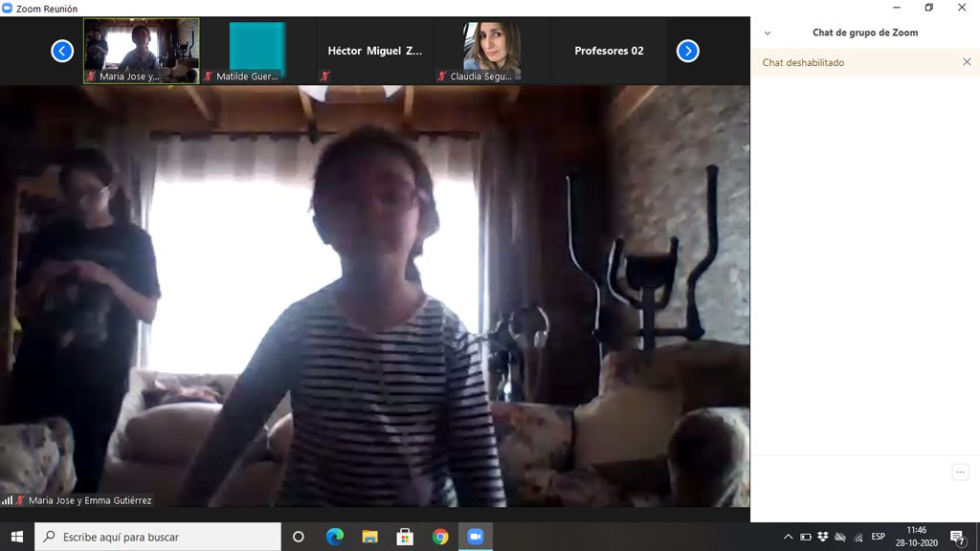Click the taskbar search box
This screenshot has height=551, width=980.
pos(158,537)
